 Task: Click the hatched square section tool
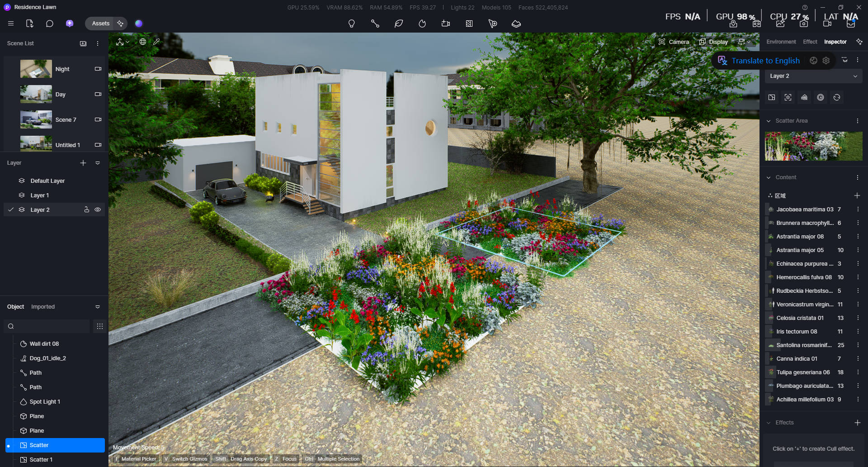click(x=469, y=24)
